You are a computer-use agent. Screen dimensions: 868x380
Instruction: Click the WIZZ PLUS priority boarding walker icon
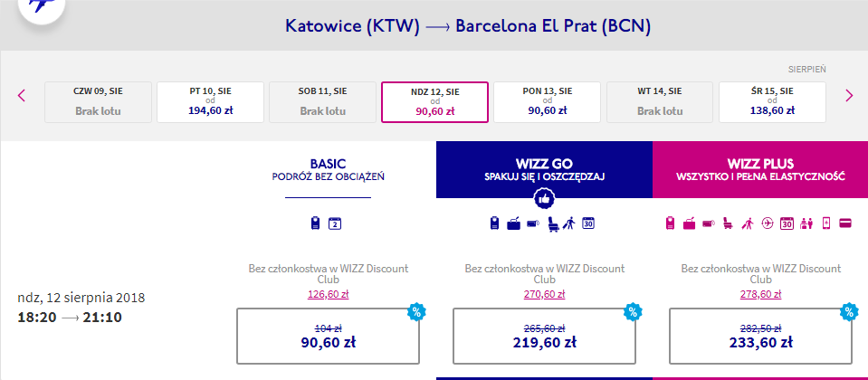pos(749,223)
